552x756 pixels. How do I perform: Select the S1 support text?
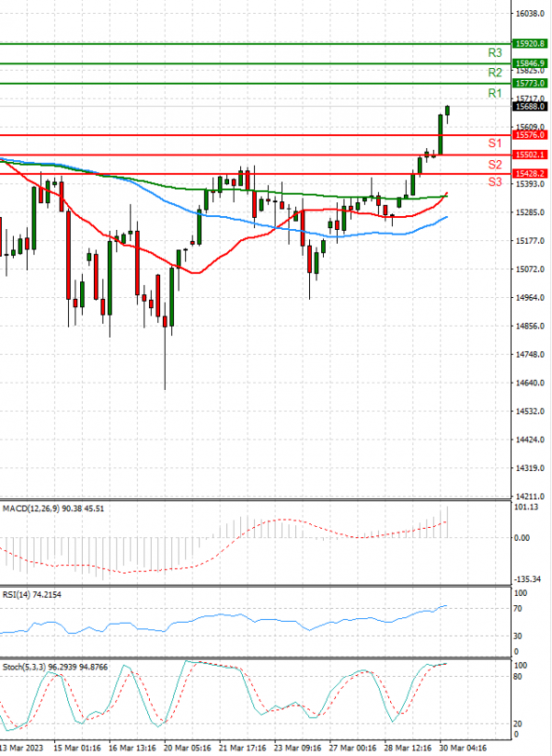click(495, 143)
